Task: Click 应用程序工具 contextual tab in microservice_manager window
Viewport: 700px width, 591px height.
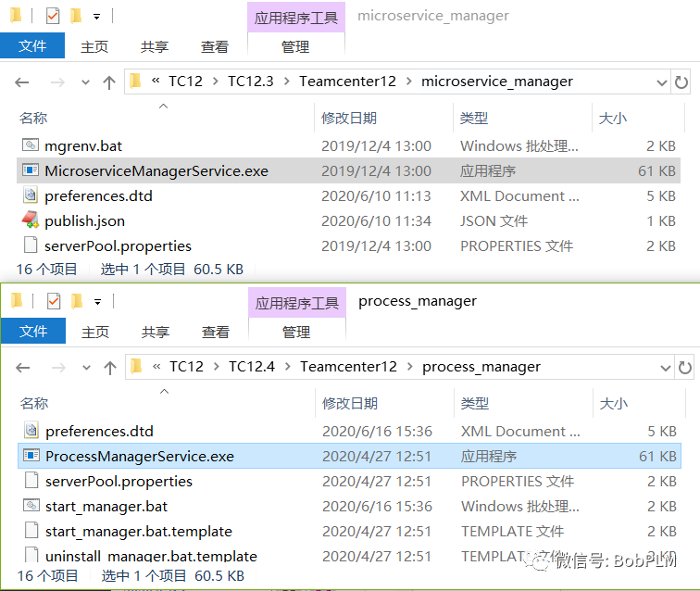Action: click(296, 18)
